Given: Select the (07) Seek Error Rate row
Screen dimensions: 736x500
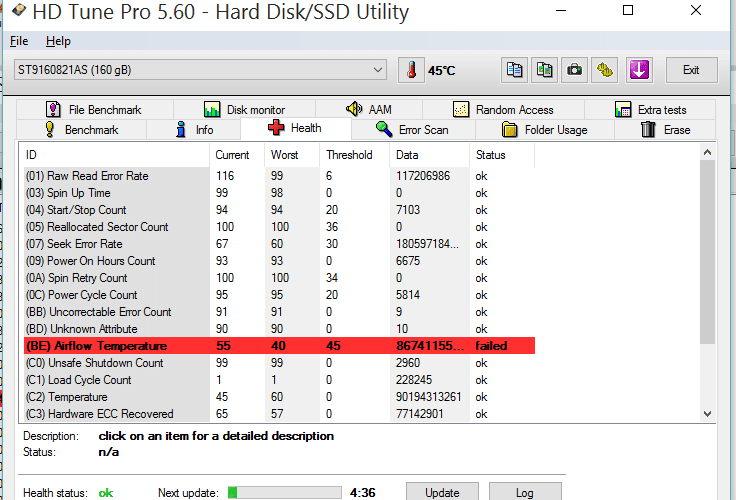Looking at the screenshot, I should click(279, 244).
